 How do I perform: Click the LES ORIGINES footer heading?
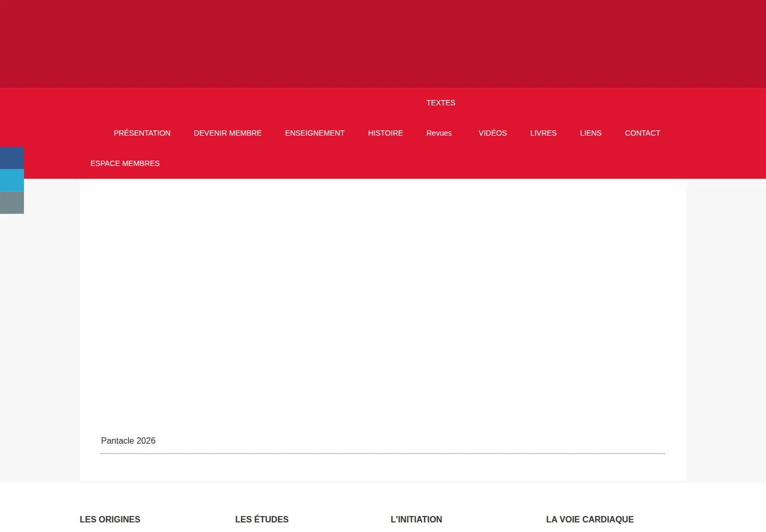(x=110, y=519)
